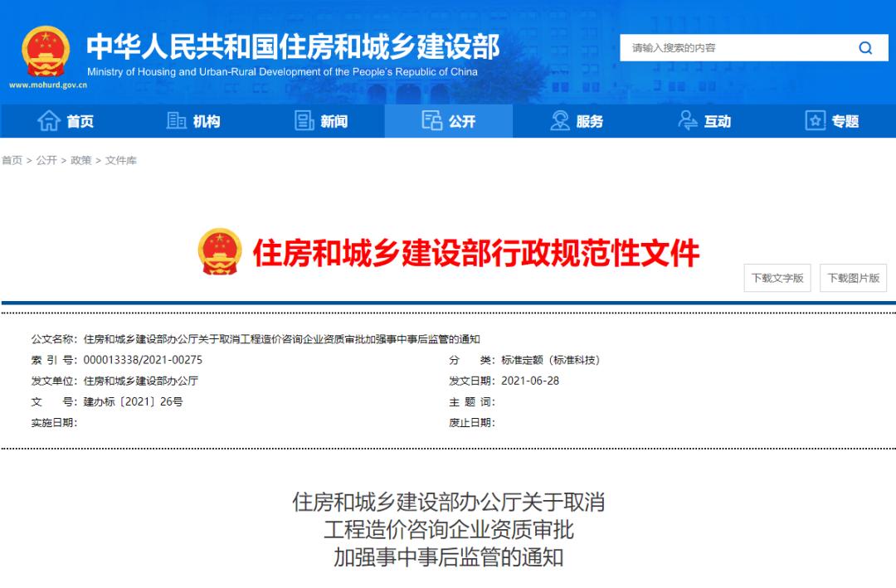The image size is (896, 588).
Task: Click the folder icon beside 公开
Action: (432, 121)
